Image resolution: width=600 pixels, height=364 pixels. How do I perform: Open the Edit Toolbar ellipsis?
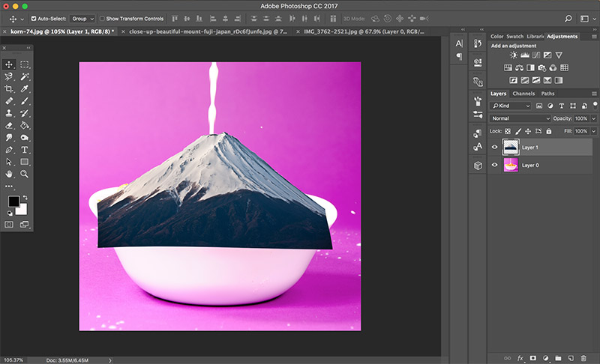9,186
